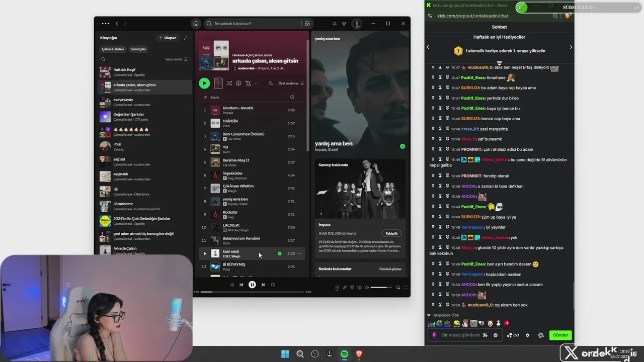
Task: Filter library by 'Sanatçılar'
Action: tap(138, 49)
